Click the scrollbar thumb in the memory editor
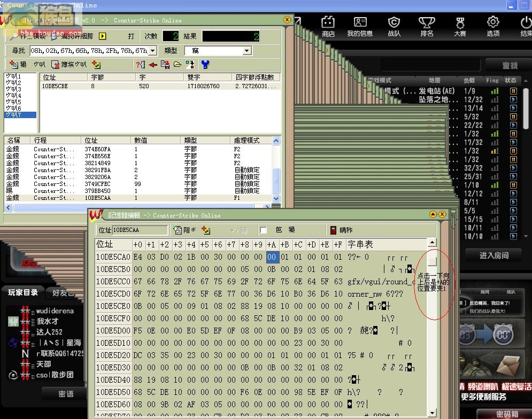Screen dimensions: 532x419 point(432,261)
